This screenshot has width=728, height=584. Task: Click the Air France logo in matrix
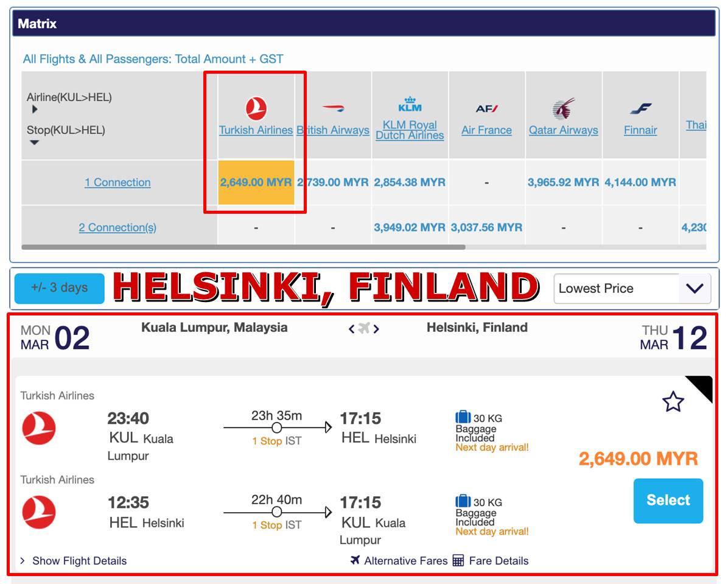click(x=486, y=109)
